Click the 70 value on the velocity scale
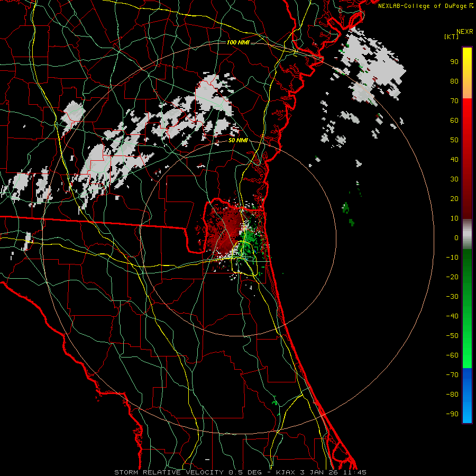476x476 pixels. (x=454, y=101)
